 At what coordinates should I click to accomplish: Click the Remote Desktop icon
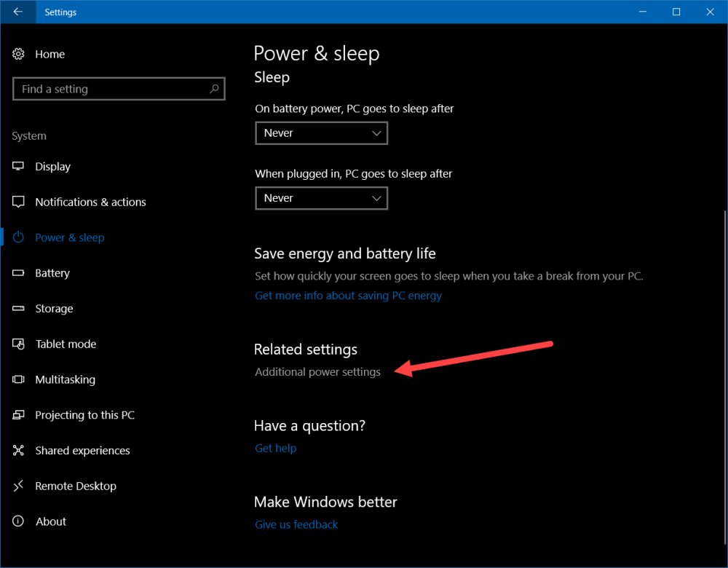pos(18,486)
